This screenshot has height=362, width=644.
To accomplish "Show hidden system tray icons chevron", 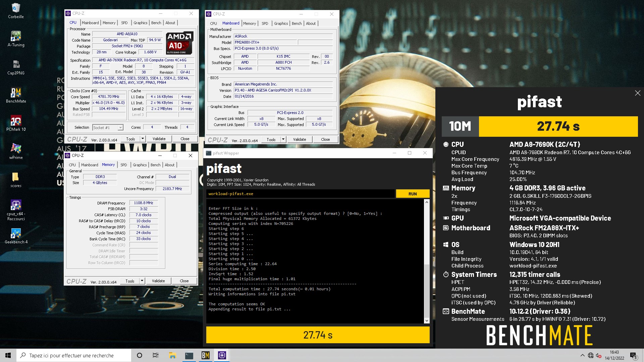I will click(582, 355).
